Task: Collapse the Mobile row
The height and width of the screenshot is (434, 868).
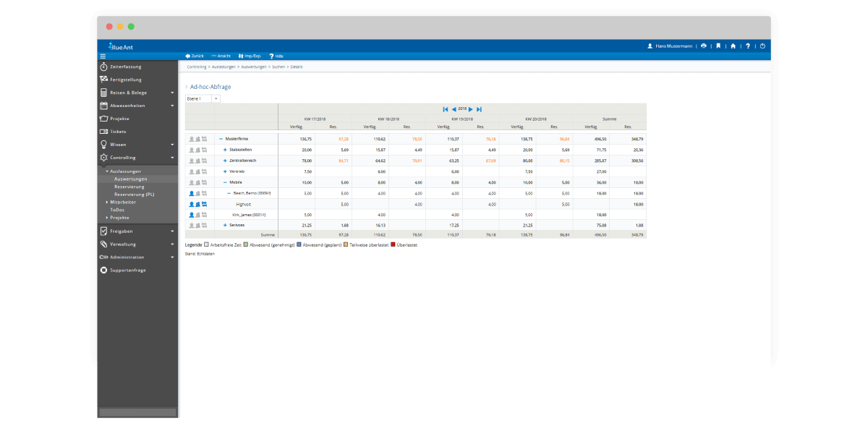Action: (x=225, y=182)
